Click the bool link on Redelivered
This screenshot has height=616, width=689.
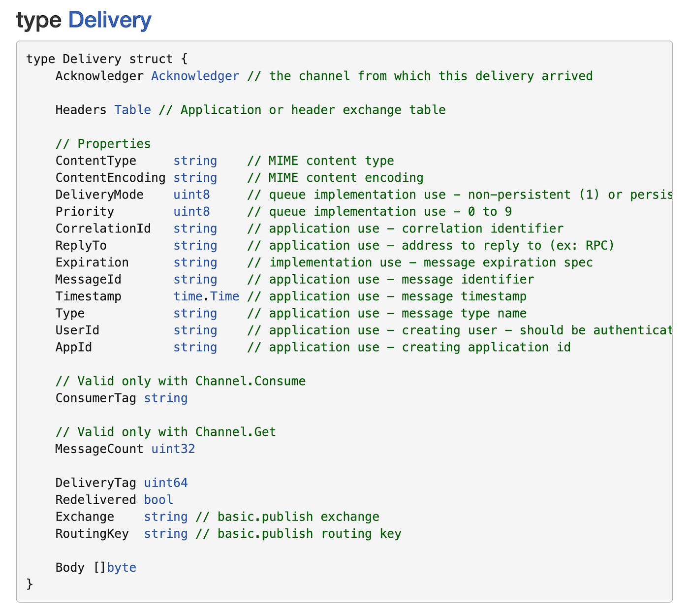coord(158,499)
